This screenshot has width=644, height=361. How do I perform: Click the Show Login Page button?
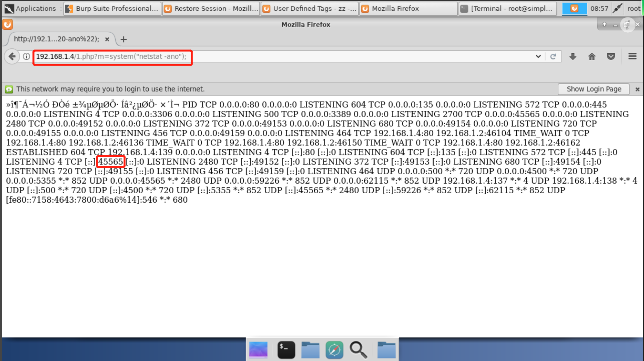coord(593,89)
